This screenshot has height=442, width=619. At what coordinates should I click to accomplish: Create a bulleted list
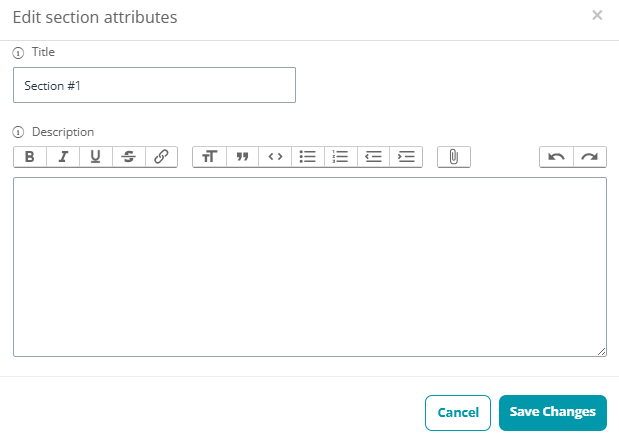pos(308,157)
